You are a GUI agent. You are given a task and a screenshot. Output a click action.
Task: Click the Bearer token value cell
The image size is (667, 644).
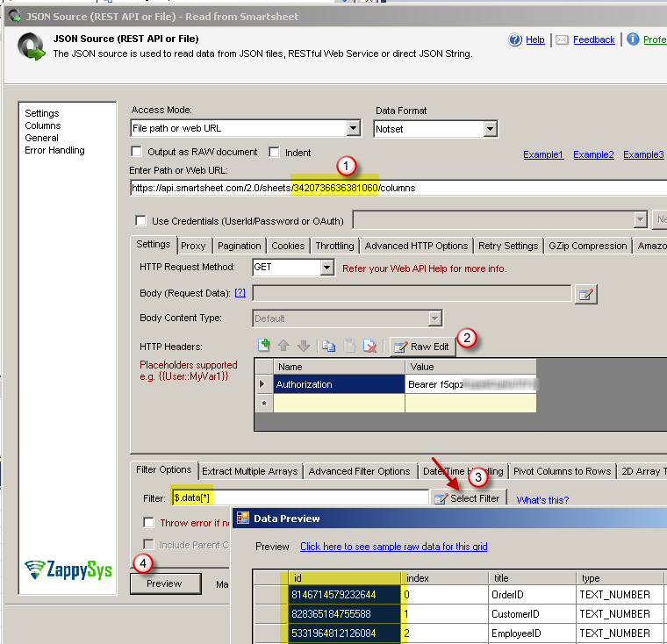tap(470, 384)
